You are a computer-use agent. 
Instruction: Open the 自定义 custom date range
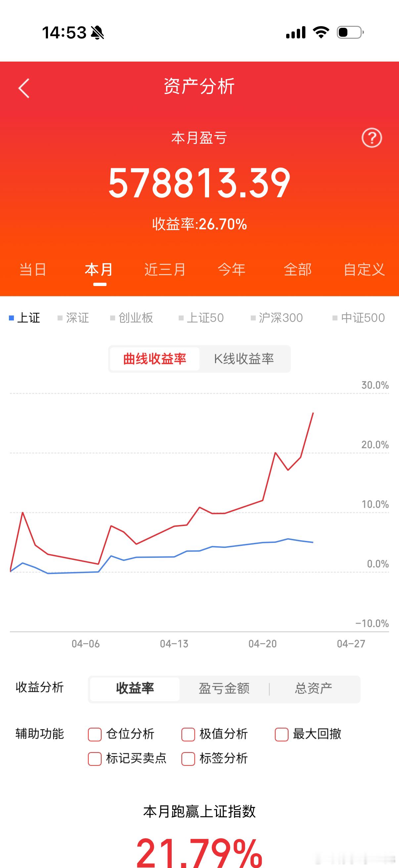click(364, 269)
